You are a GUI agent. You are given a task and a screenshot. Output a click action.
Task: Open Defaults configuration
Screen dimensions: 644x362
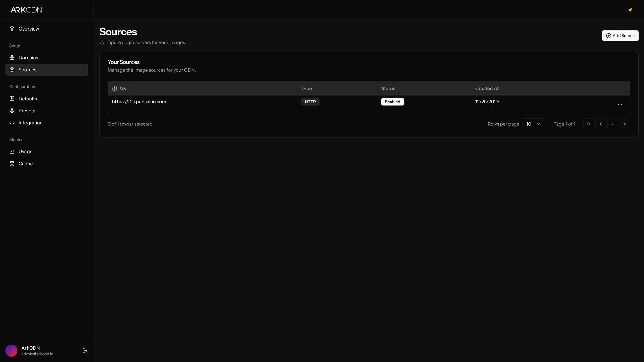point(47,99)
